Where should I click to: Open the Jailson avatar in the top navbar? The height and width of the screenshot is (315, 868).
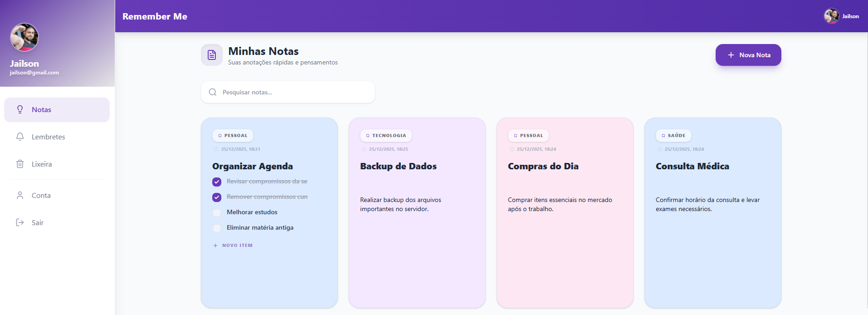831,16
